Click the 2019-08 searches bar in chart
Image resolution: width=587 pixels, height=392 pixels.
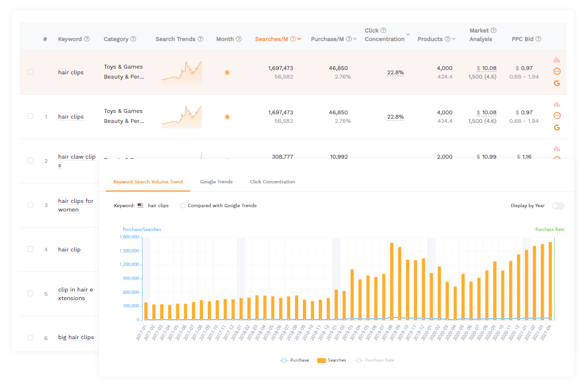[x=392, y=281]
